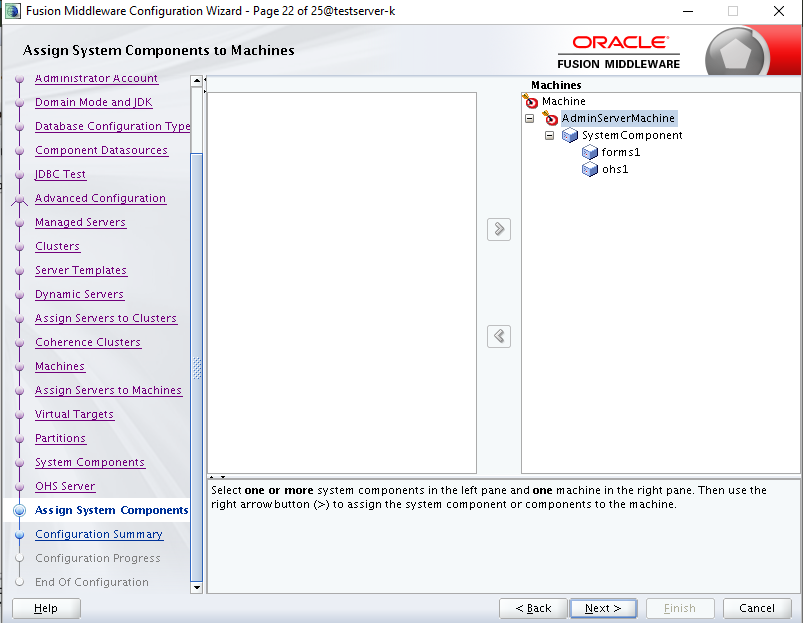
Task: Click the Machines step bullet
Action: pos(19,367)
